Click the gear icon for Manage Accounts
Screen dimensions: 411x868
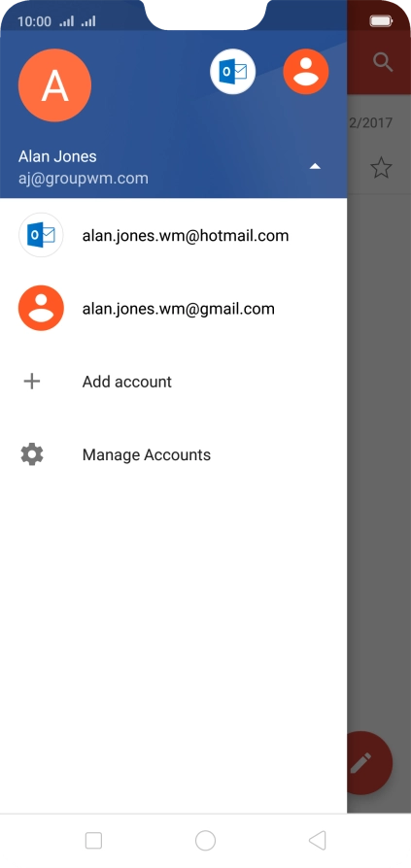coord(32,454)
